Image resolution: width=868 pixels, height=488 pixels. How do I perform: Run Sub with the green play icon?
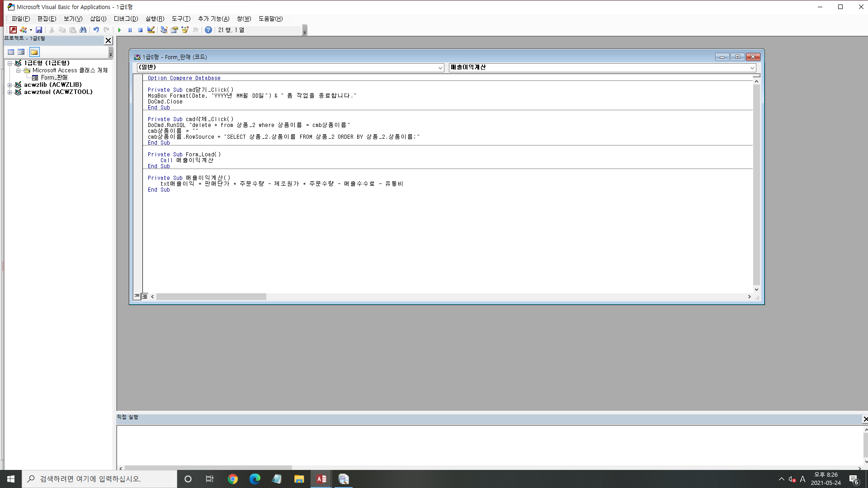119,30
